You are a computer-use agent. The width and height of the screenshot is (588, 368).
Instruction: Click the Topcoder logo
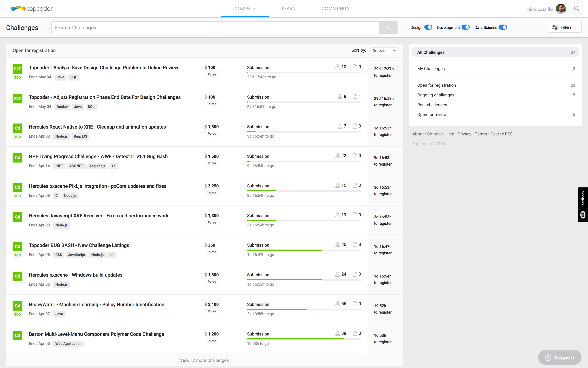point(32,9)
